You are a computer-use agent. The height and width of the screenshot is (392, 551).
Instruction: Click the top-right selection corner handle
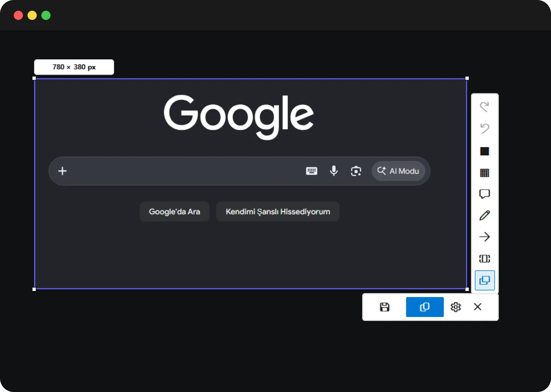[467, 78]
